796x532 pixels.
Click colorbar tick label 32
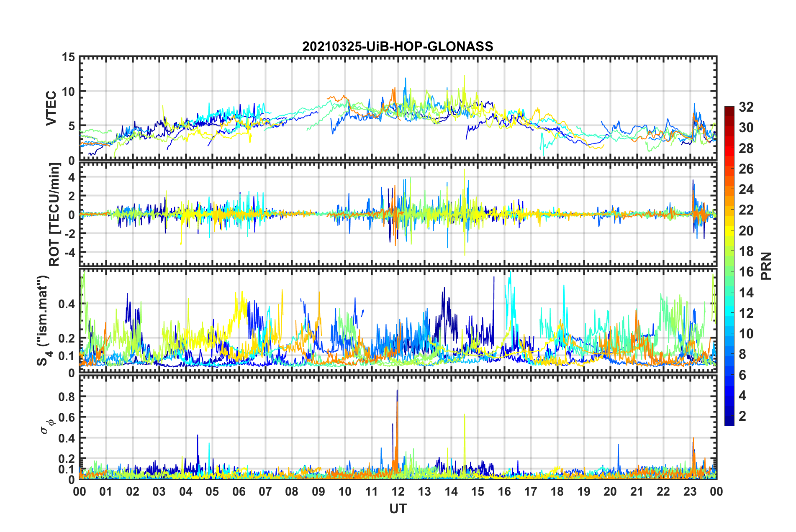[746, 107]
